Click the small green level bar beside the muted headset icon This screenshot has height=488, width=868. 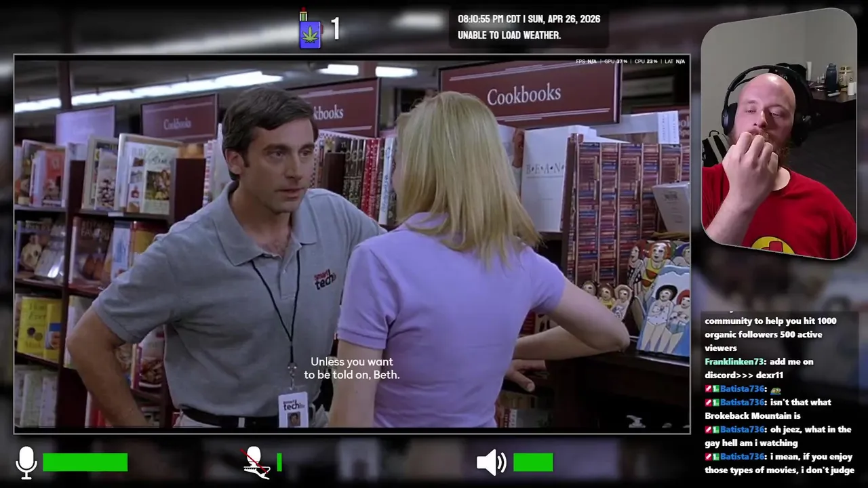279,462
